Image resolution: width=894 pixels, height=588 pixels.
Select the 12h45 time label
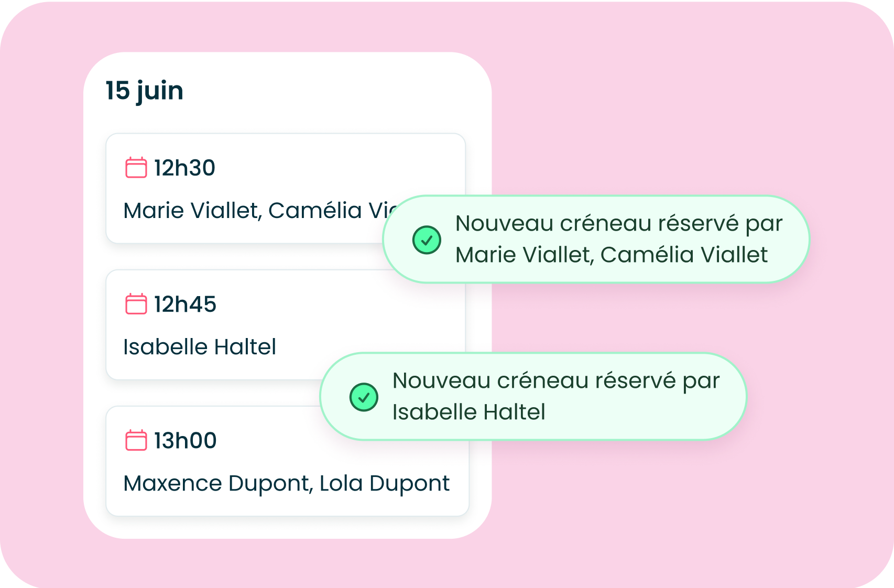[x=185, y=304]
